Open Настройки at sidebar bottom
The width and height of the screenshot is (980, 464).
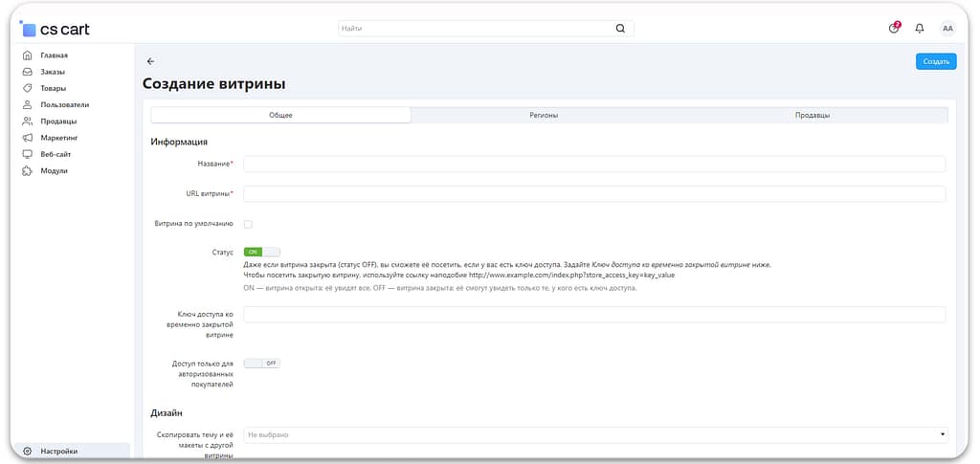coord(58,451)
